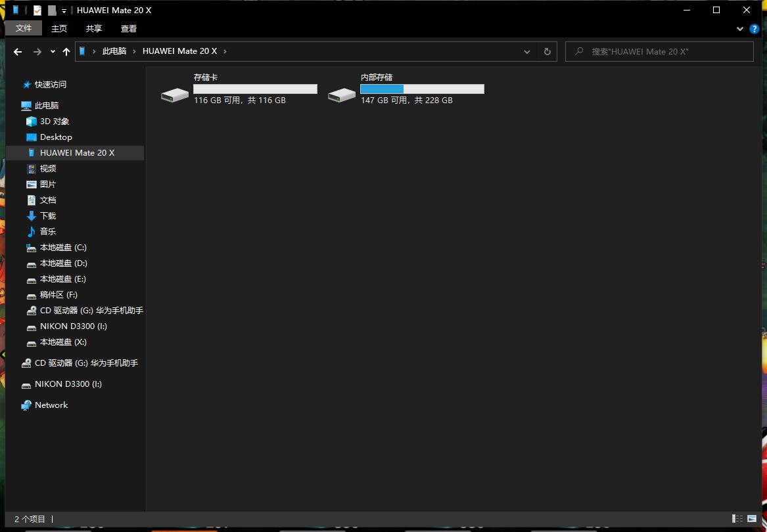Open the 共享 ribbon tab

click(94, 28)
